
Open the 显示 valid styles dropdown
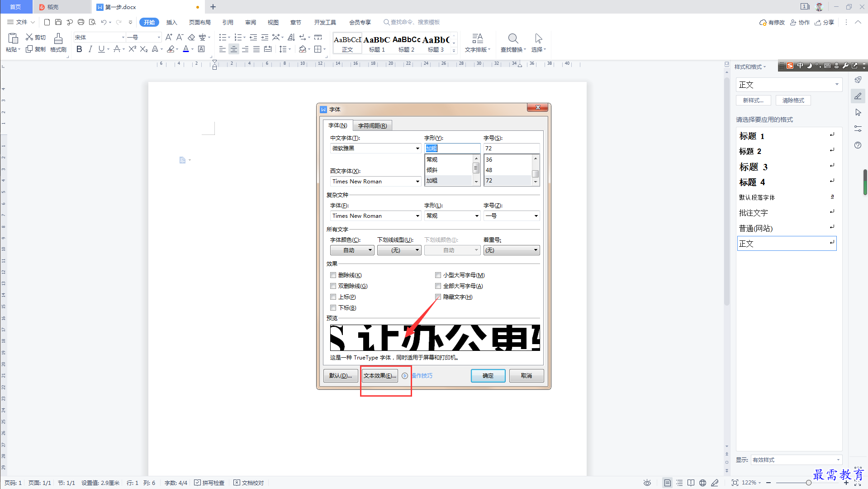[796, 460]
